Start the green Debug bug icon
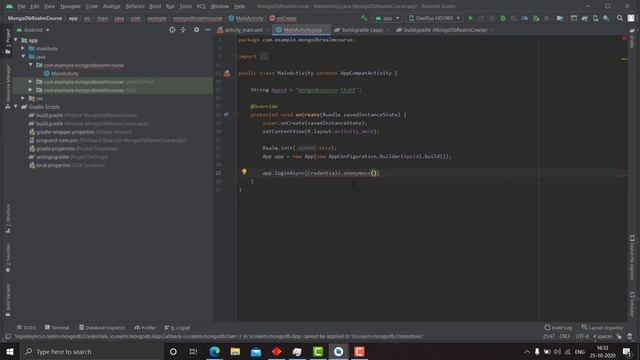640x360 pixels. point(503,18)
